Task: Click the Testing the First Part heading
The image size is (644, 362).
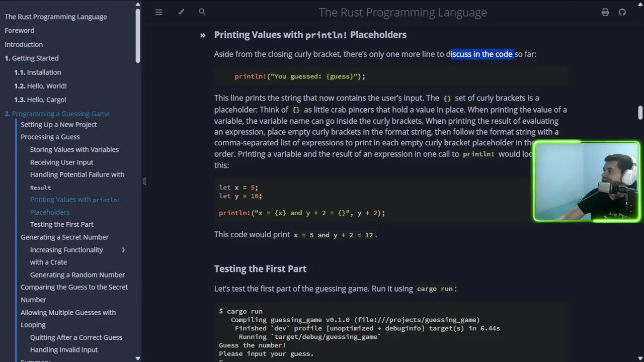Action: pos(260,268)
